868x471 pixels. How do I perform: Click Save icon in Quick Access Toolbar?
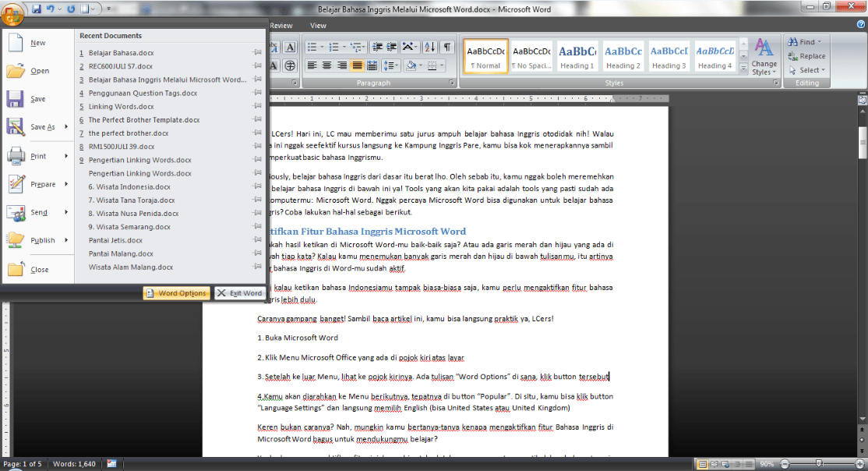(37, 9)
